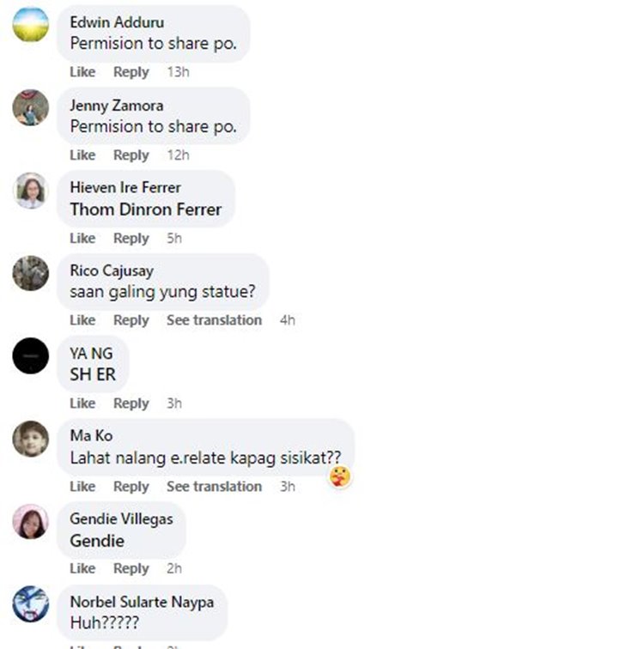Image resolution: width=644 pixels, height=649 pixels.
Task: Open Norbel Sularte Naypa's name link
Action: pos(142,602)
